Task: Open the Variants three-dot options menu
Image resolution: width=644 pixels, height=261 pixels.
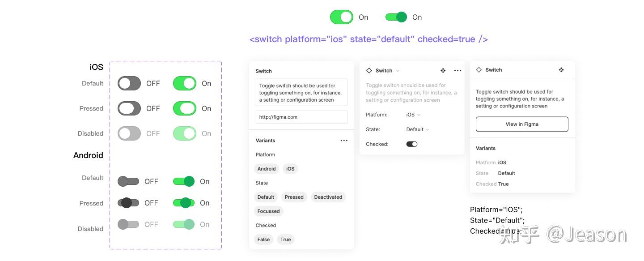Action: pos(344,141)
